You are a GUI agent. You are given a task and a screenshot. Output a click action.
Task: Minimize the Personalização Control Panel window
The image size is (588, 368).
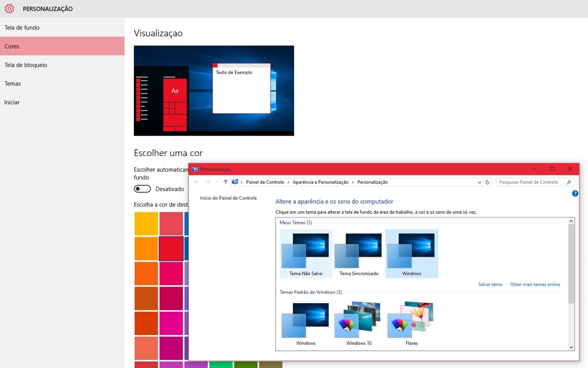pos(535,169)
